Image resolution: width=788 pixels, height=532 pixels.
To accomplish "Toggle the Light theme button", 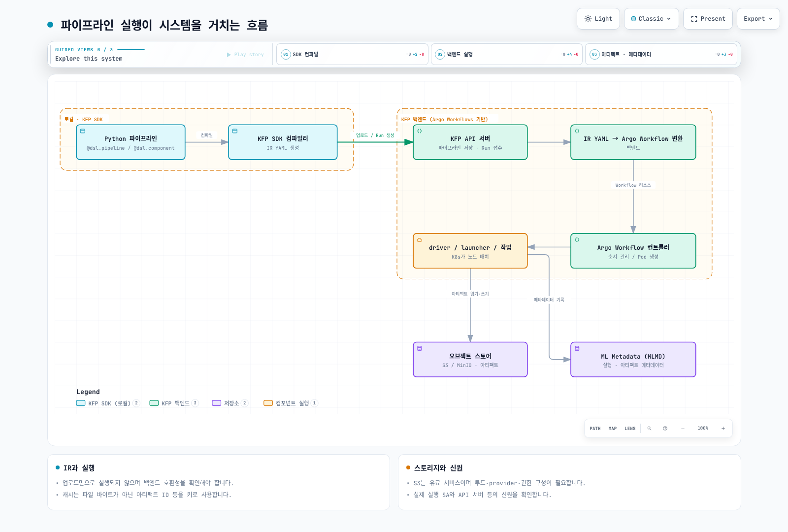I will point(598,19).
